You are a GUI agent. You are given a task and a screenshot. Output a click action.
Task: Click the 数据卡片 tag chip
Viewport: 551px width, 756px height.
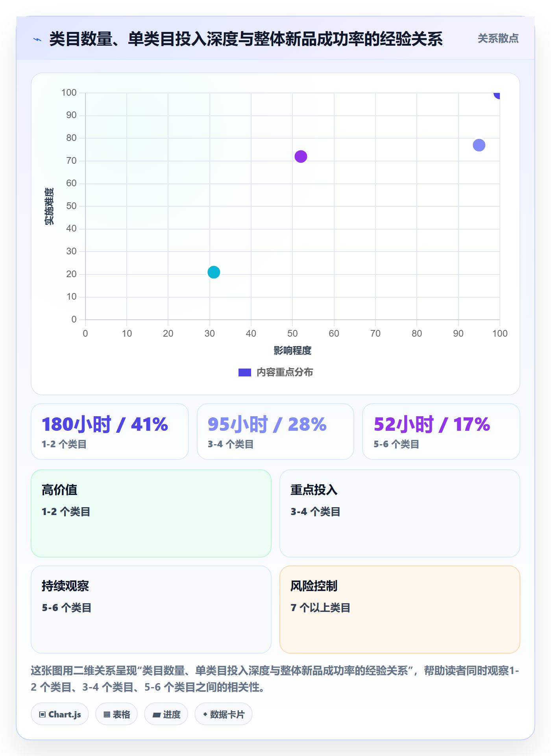coord(224,714)
